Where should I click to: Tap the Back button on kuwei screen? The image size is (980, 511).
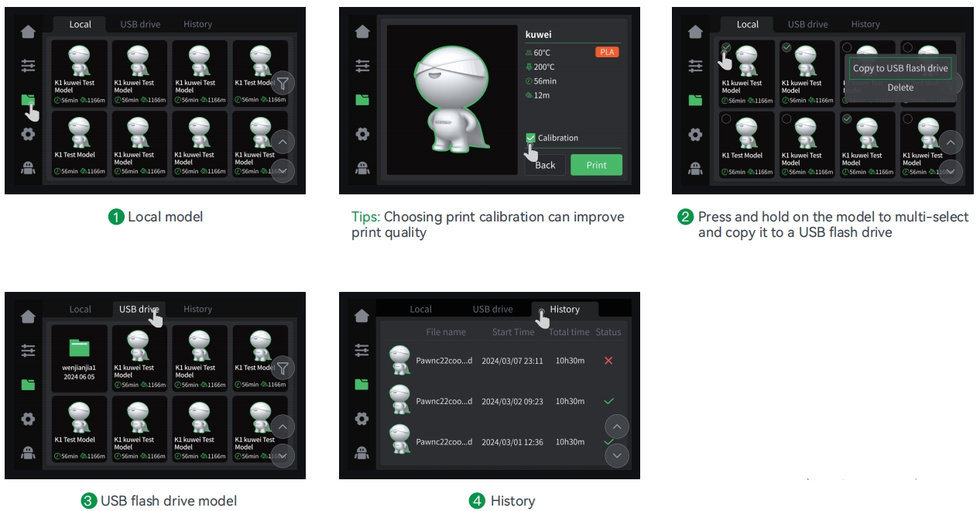[x=545, y=165]
